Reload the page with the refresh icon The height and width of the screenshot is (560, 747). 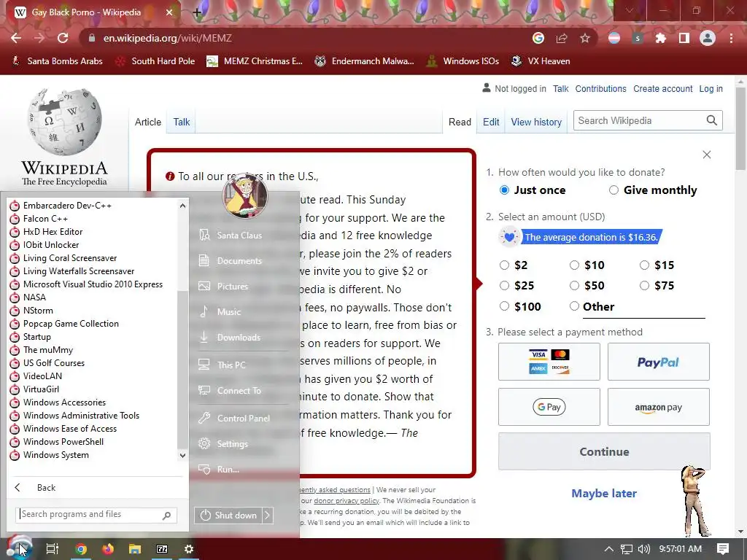(63, 38)
